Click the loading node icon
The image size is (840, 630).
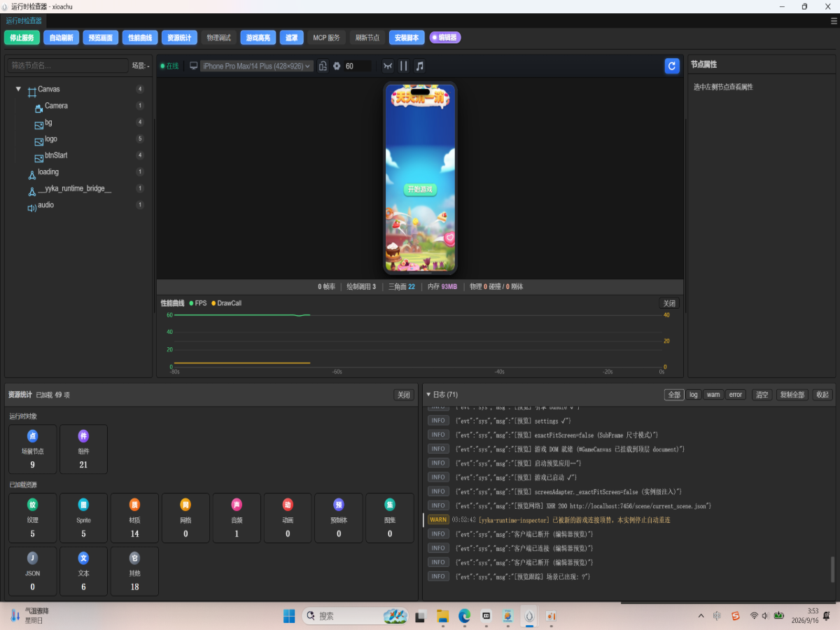point(31,174)
